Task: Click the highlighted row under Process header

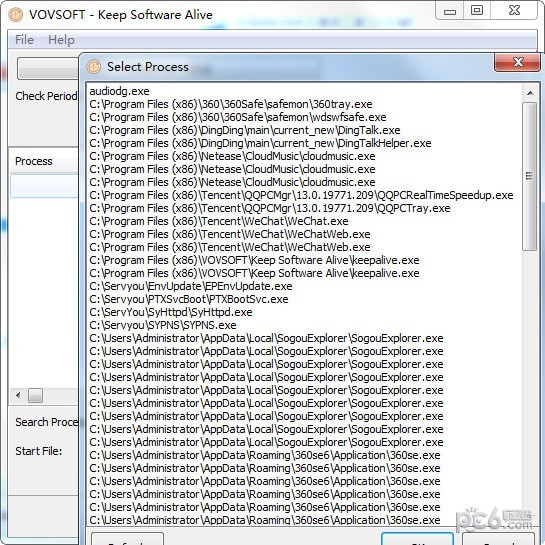Action: click(44, 186)
